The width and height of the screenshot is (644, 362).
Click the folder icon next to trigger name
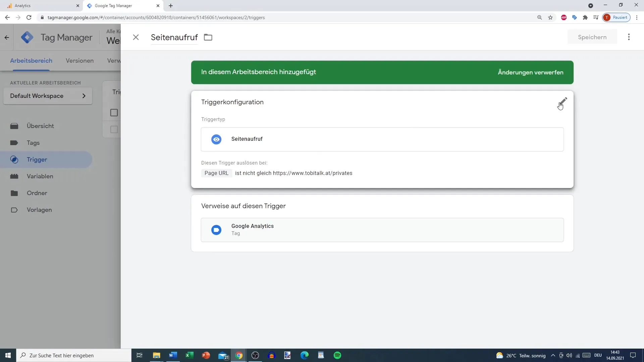pos(208,37)
